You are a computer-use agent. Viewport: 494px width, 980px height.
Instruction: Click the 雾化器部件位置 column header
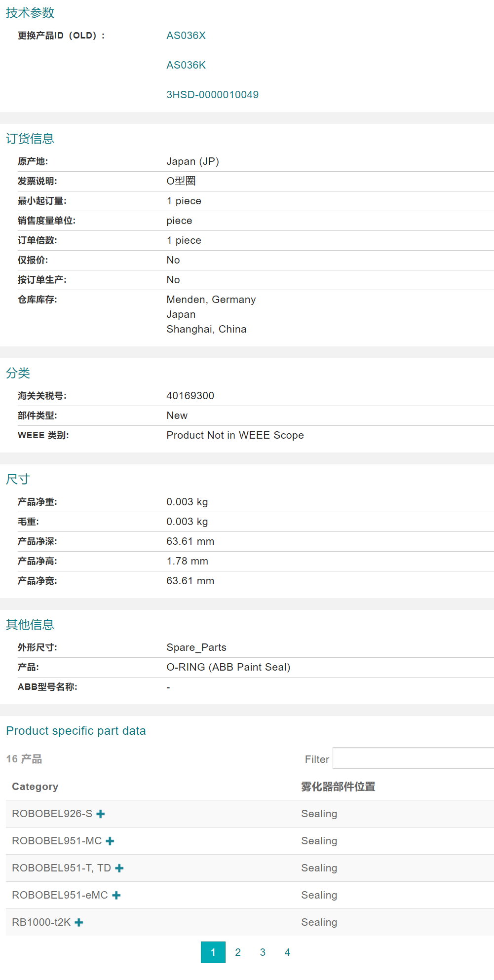pos(338,787)
